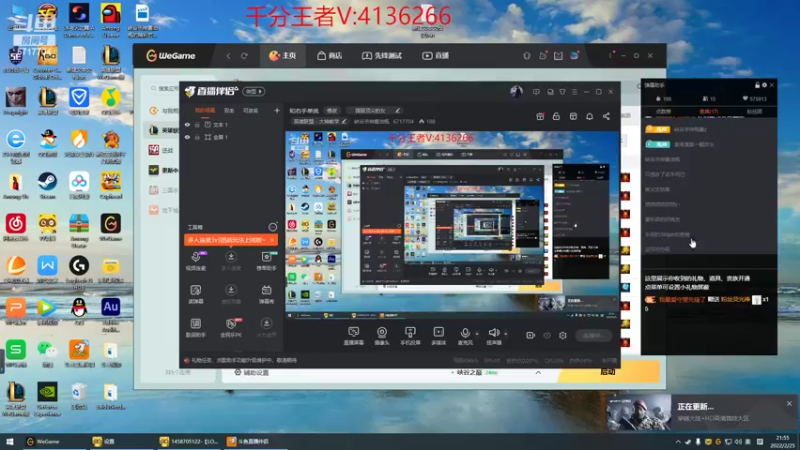The image size is (800, 450).
Task: Open WeGame 主页 tab
Action: (283, 56)
